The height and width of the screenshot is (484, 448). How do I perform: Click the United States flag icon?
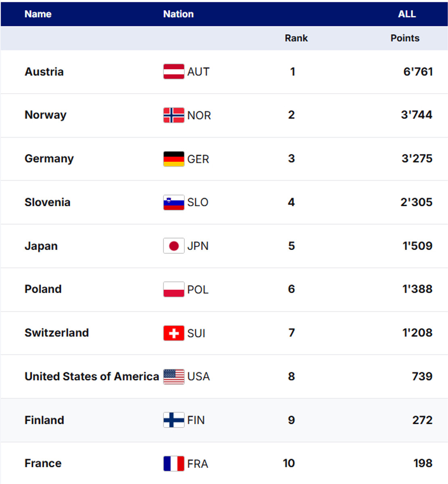coord(174,377)
